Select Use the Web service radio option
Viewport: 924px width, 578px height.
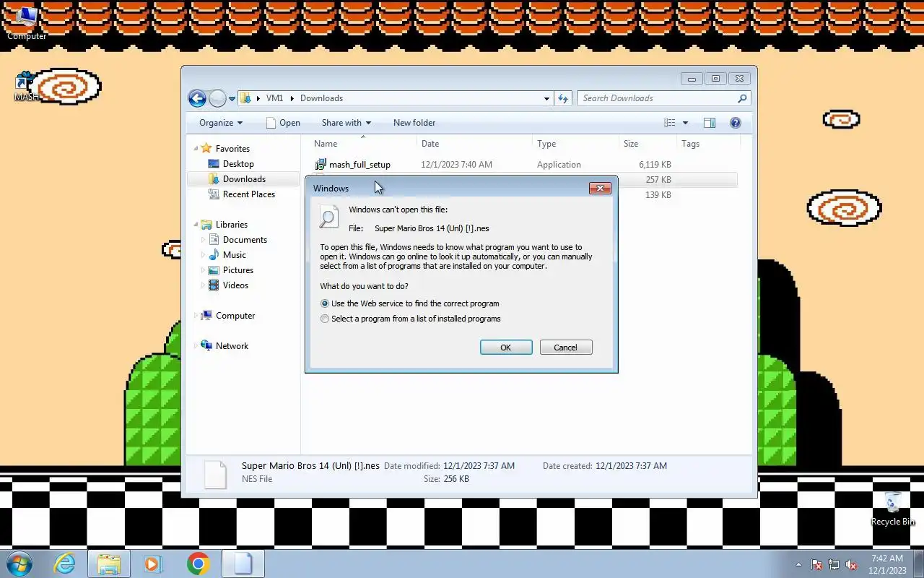[325, 303]
